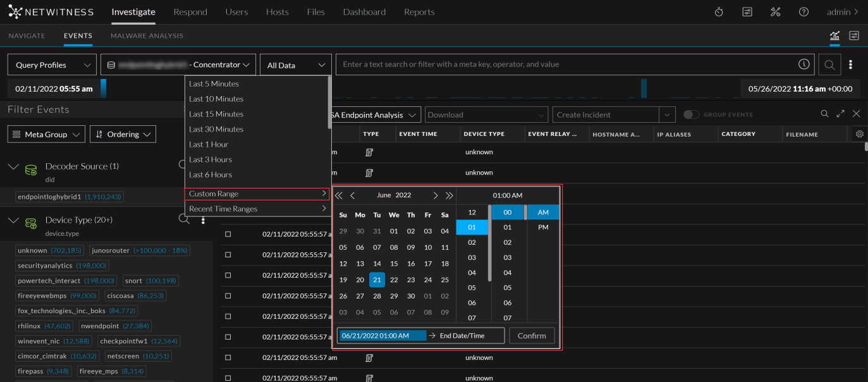Toggle the Group Events switch
Screen dimensions: 868x382
[691, 114]
